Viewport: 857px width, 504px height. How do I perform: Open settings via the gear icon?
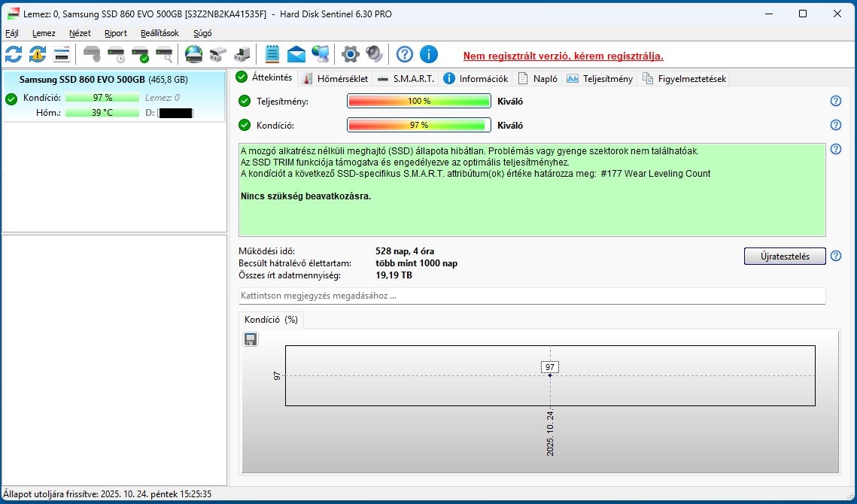(x=351, y=54)
